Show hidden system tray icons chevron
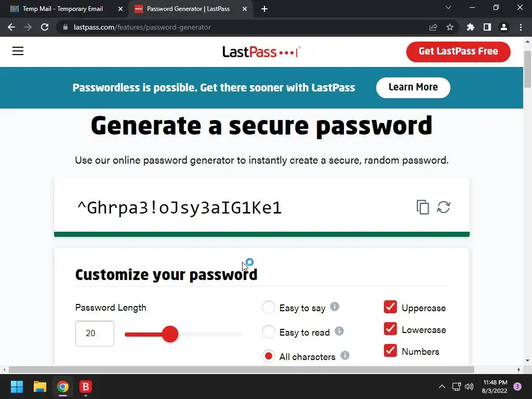The width and height of the screenshot is (532, 399). pyautogui.click(x=442, y=387)
